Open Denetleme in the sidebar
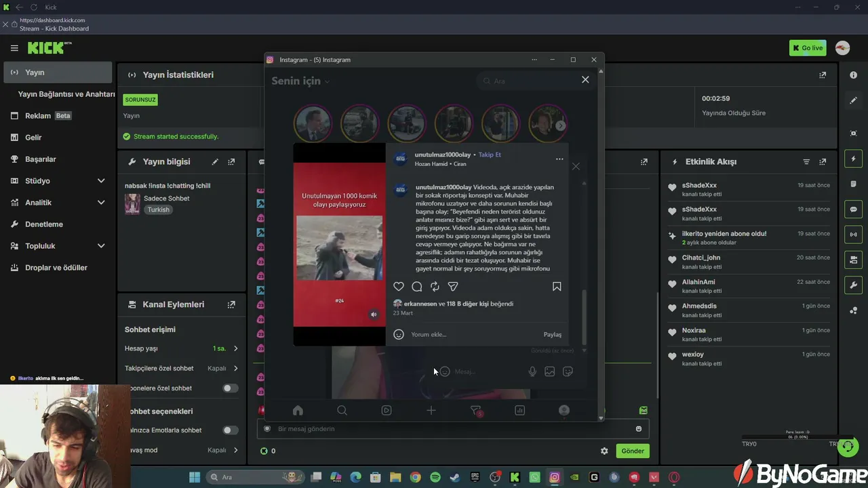 coord(57,224)
